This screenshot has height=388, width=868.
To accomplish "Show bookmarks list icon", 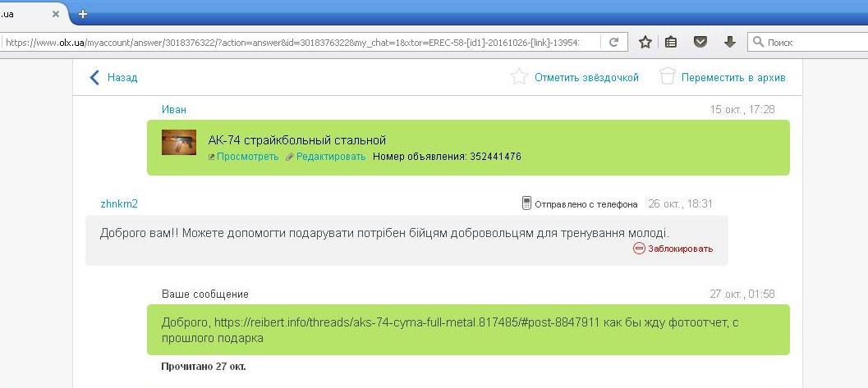I will (671, 42).
